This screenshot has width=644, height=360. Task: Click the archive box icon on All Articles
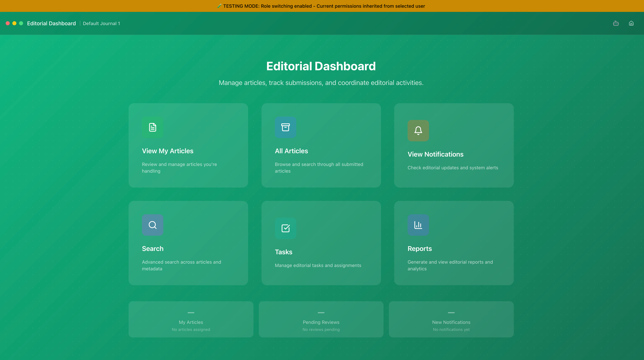coord(286,127)
